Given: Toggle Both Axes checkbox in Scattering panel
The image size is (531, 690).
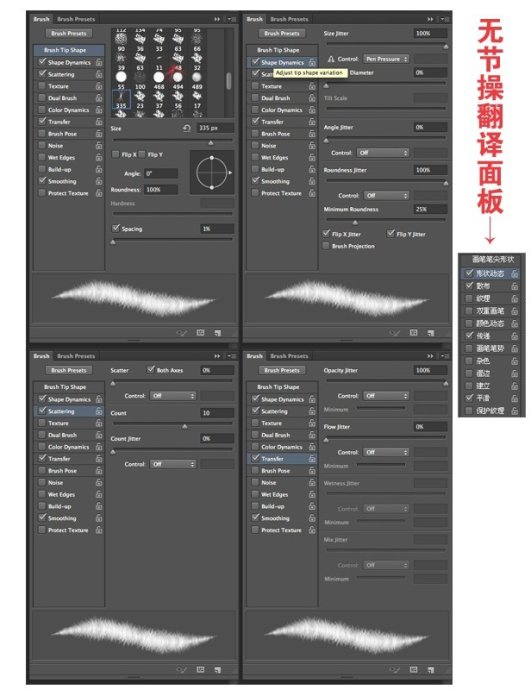Looking at the screenshot, I should (151, 370).
